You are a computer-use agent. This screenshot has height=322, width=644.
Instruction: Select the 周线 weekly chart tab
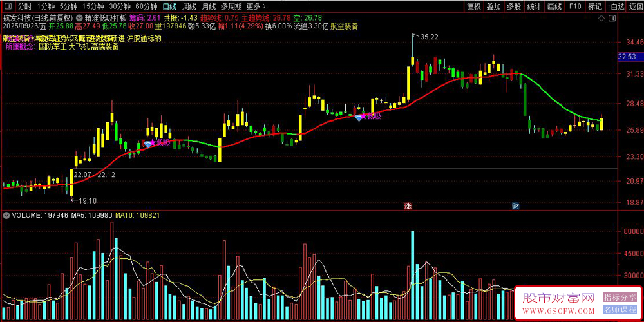[x=189, y=6]
